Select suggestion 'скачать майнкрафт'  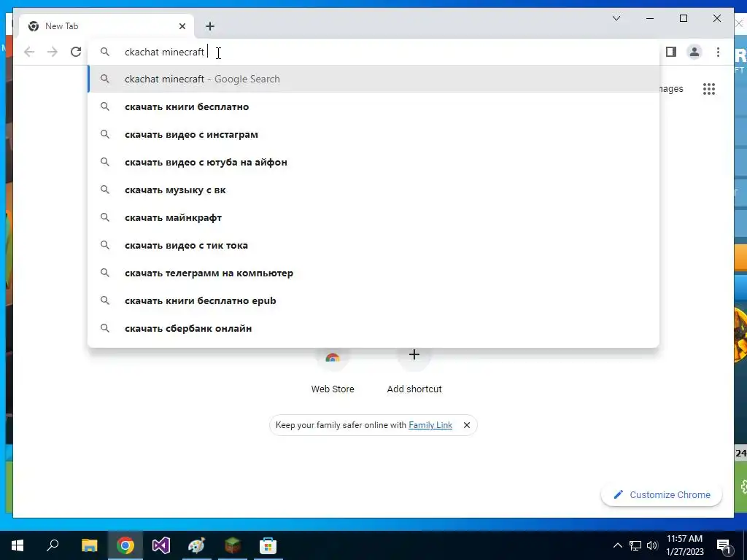[373, 217]
